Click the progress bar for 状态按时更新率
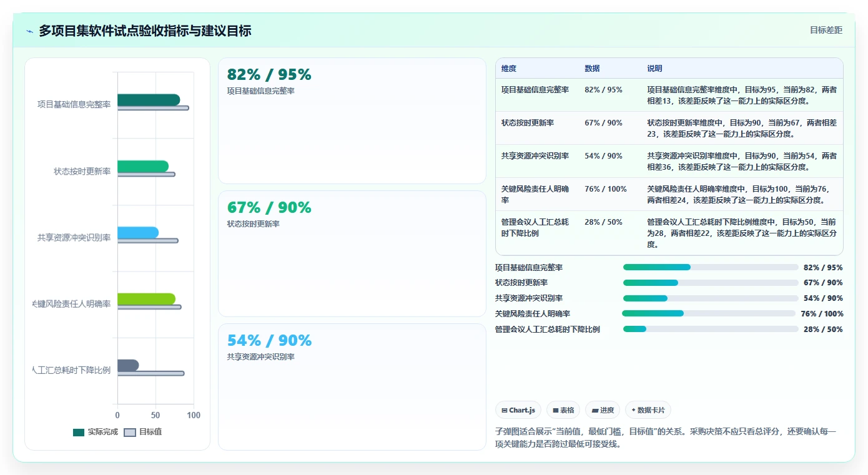868x475 pixels. [711, 283]
